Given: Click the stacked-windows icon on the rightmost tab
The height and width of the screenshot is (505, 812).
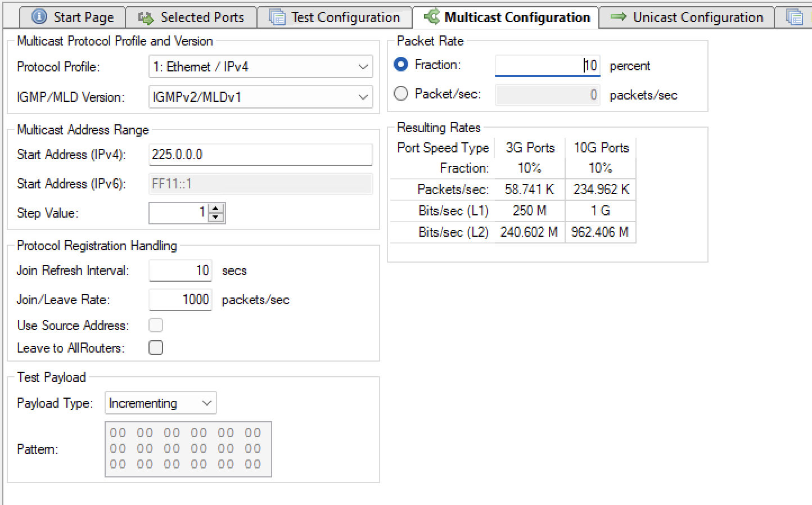Looking at the screenshot, I should 796,17.
